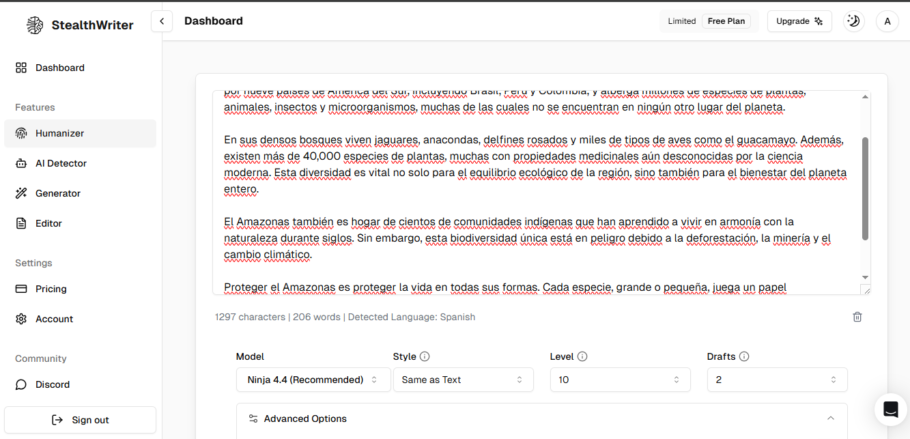Screen dimensions: 910x439
Task: Click the Level info icon
Action: coord(582,356)
